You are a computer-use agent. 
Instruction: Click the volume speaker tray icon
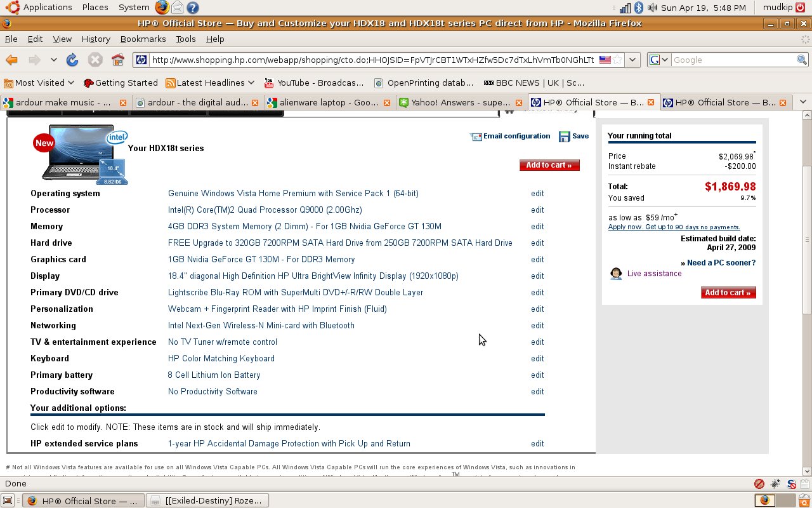[652, 8]
